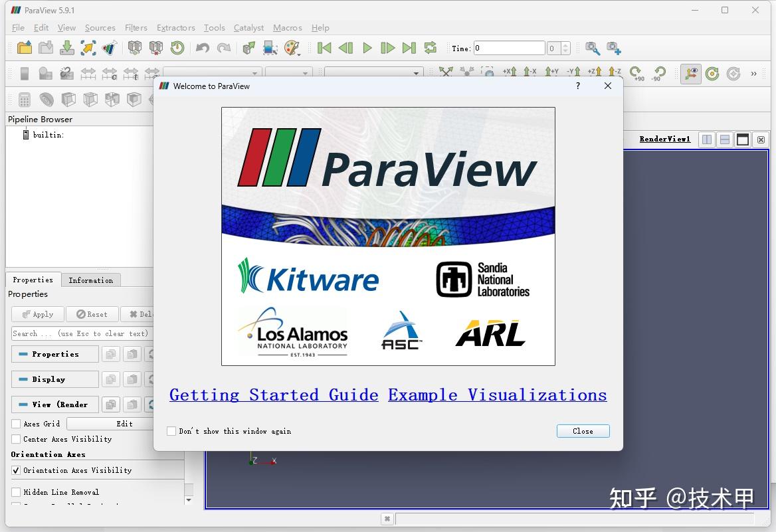Copy settings icon beside Display section

click(x=111, y=379)
